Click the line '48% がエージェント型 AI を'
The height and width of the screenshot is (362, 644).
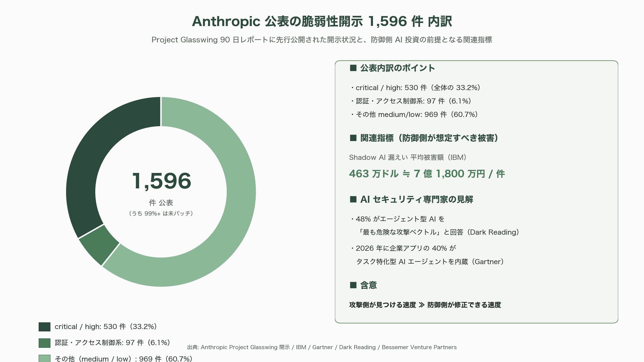click(397, 219)
